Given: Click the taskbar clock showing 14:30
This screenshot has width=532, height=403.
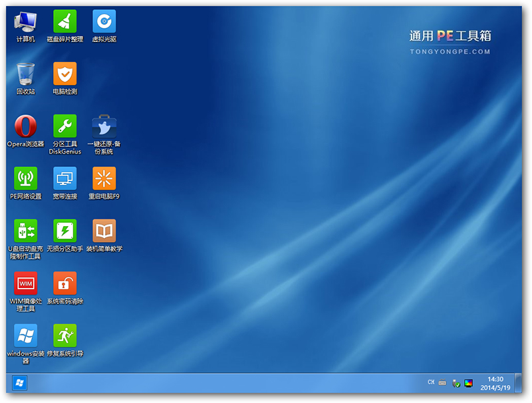Looking at the screenshot, I should pyautogui.click(x=495, y=382).
